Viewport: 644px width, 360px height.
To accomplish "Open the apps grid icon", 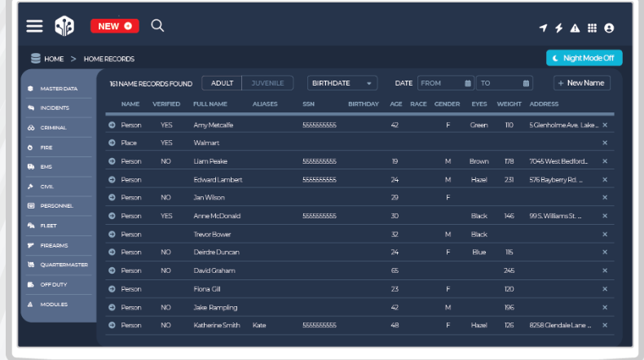I will tap(592, 28).
